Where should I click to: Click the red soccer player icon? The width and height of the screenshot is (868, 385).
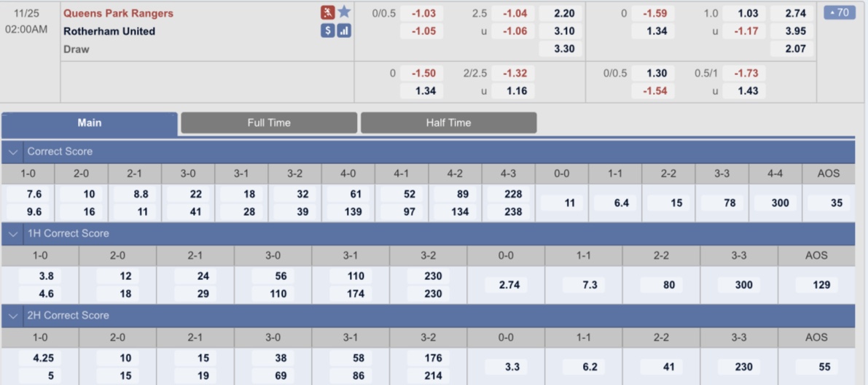pyautogui.click(x=328, y=12)
